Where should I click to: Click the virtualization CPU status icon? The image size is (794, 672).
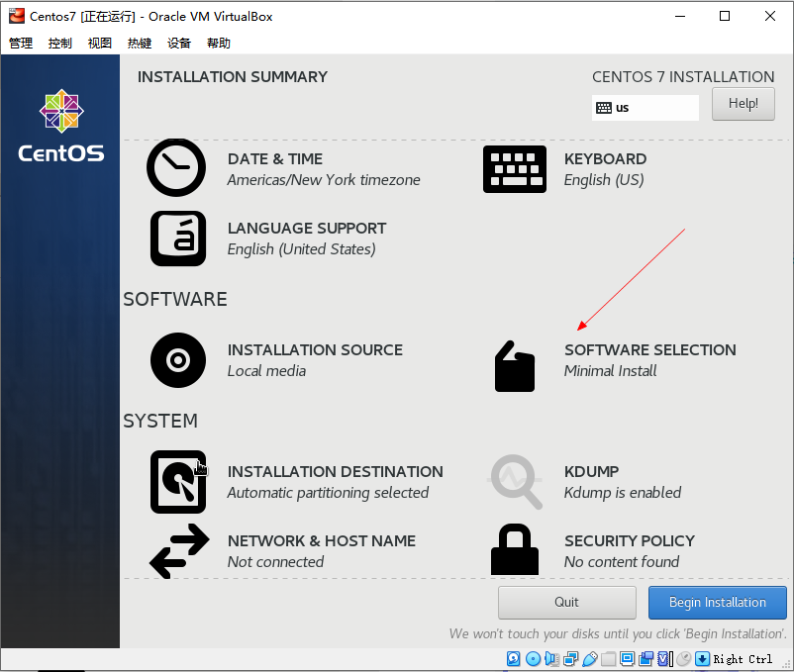click(665, 659)
